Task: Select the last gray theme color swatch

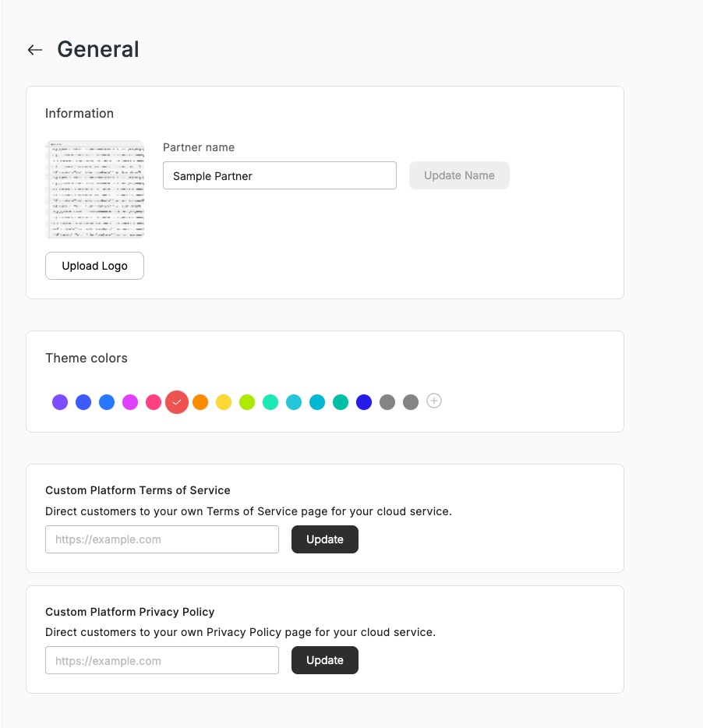Action: click(x=411, y=402)
